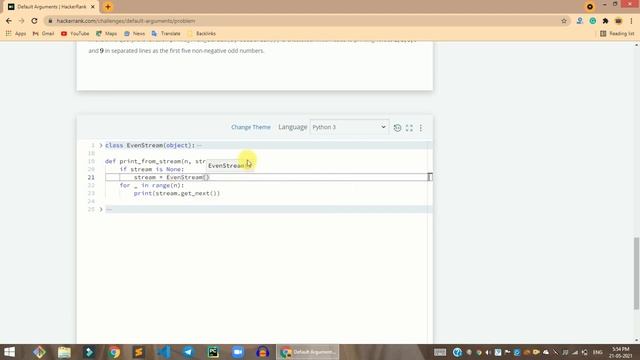Open the touch keyboard tray icon
The height and width of the screenshot is (360, 640).
tap(440, 352)
